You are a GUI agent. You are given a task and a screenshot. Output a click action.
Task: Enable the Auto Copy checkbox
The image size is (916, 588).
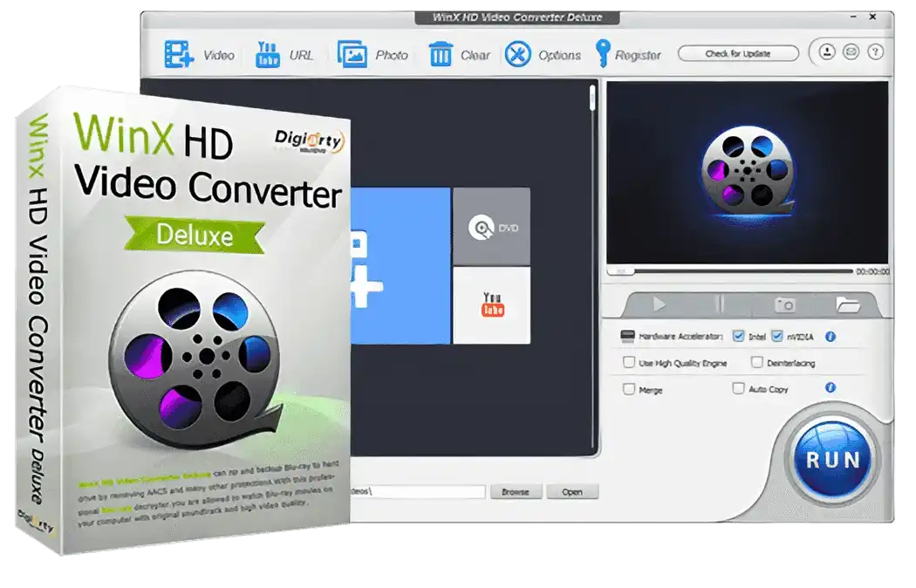(x=738, y=388)
